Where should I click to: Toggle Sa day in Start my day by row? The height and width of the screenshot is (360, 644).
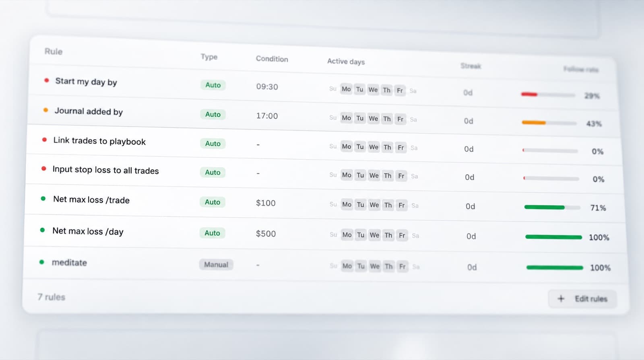[x=413, y=91]
